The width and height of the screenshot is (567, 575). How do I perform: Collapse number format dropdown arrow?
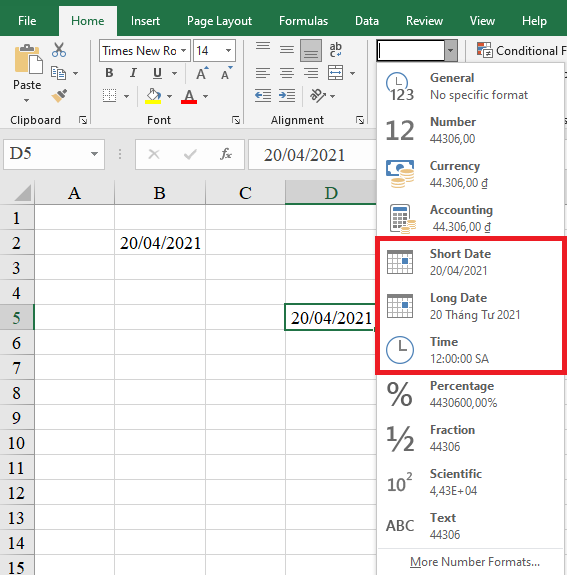451,51
